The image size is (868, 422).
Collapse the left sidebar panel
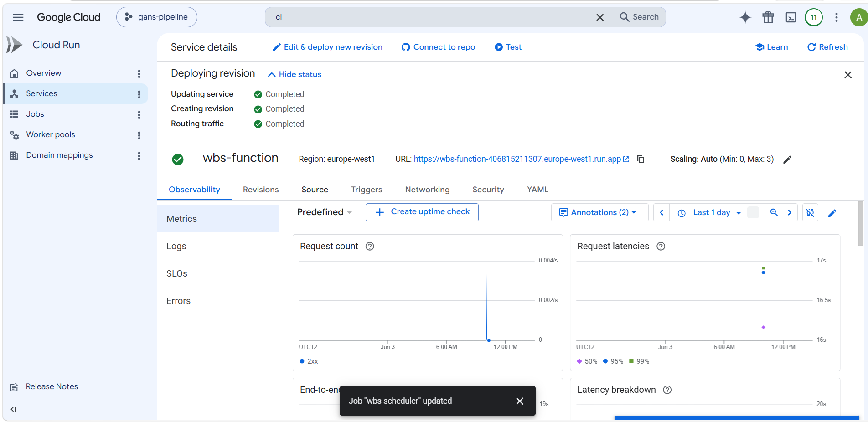tap(14, 409)
